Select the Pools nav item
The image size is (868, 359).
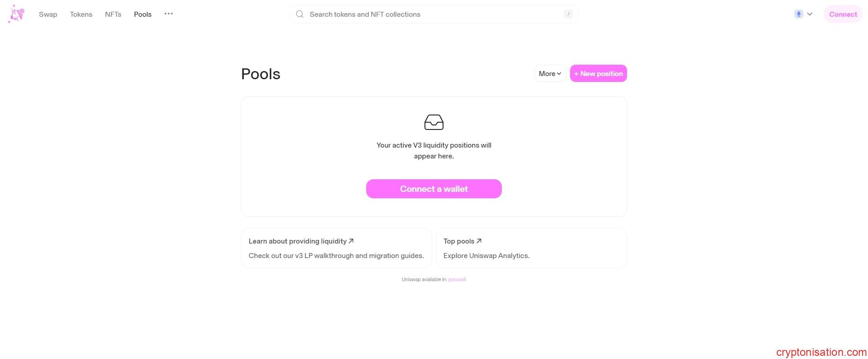coord(142,14)
